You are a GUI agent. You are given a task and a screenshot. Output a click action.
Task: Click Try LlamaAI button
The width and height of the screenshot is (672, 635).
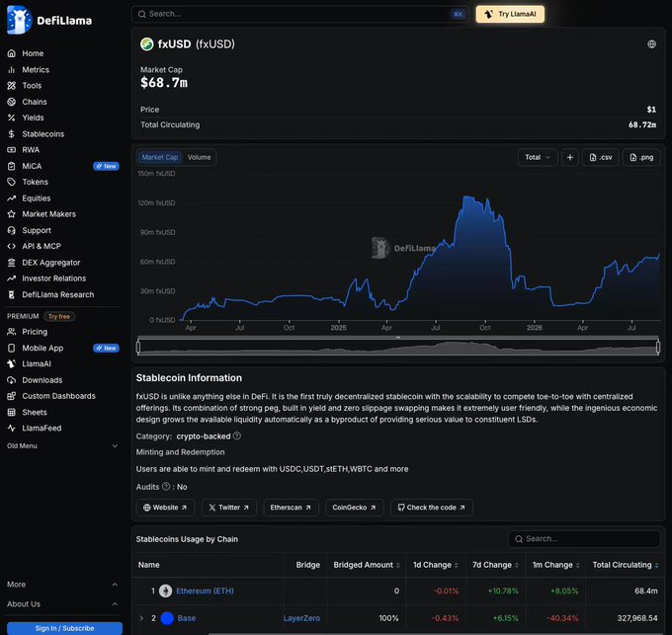click(510, 14)
